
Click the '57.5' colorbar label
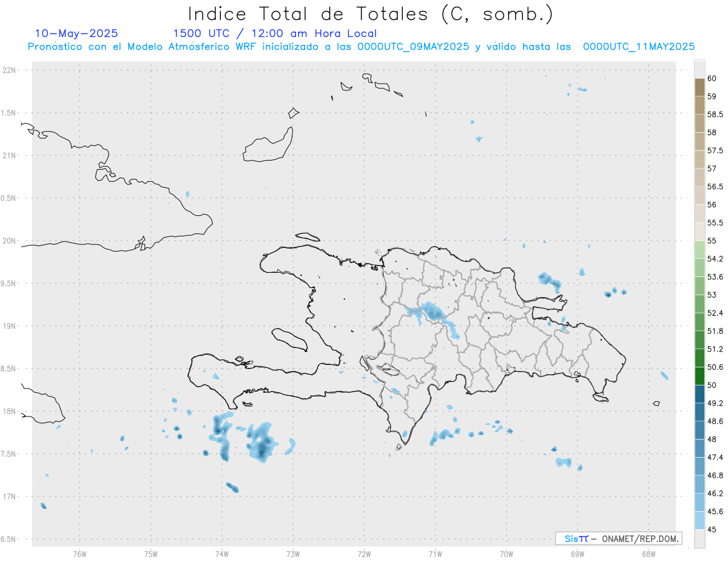coord(715,150)
